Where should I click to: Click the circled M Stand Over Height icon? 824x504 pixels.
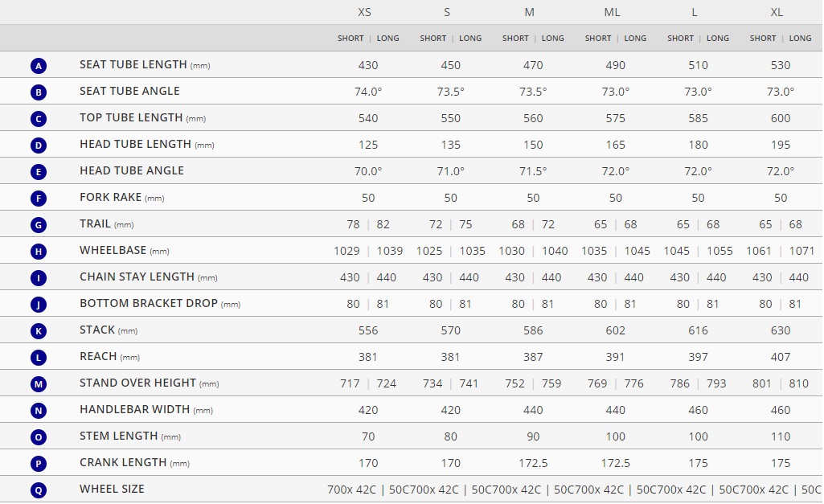[x=39, y=384]
